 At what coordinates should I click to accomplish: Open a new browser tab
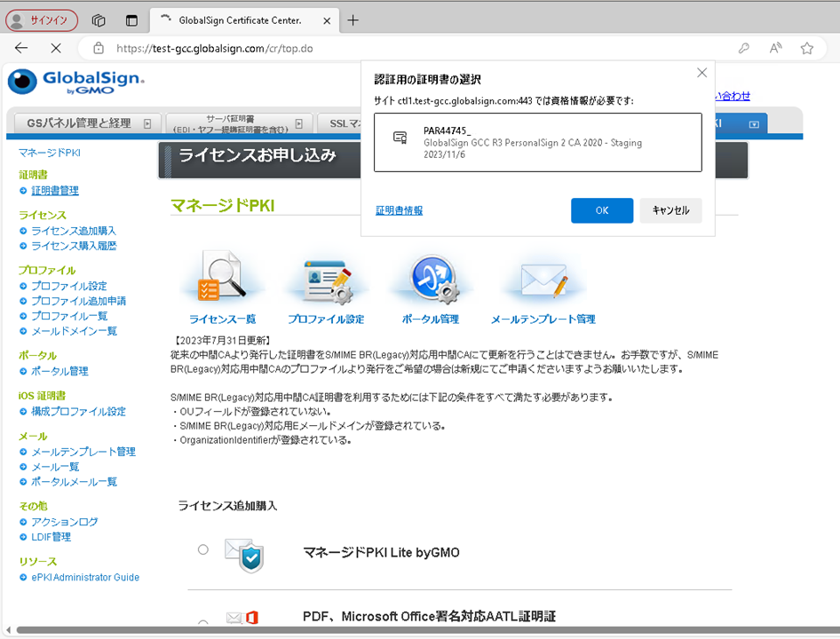click(353, 20)
